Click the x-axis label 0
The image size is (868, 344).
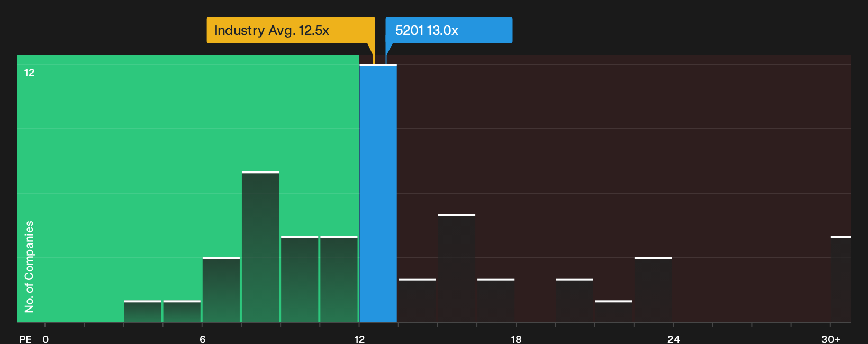(x=46, y=339)
